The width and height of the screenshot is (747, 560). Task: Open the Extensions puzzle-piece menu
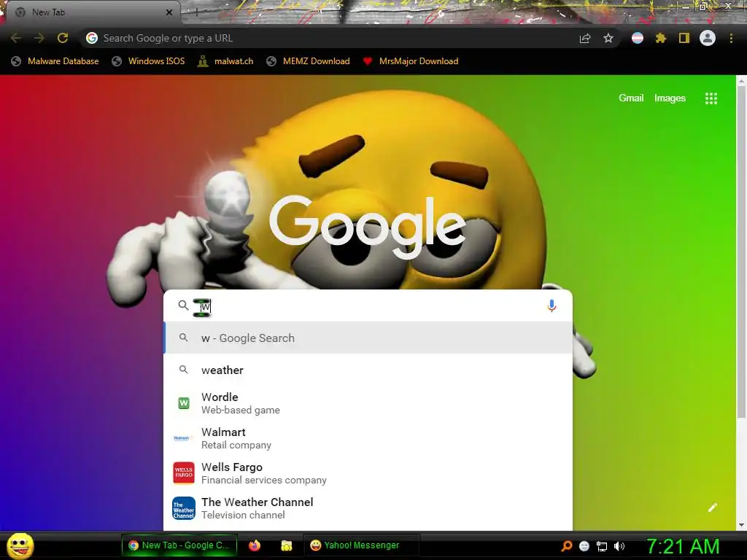click(x=660, y=38)
